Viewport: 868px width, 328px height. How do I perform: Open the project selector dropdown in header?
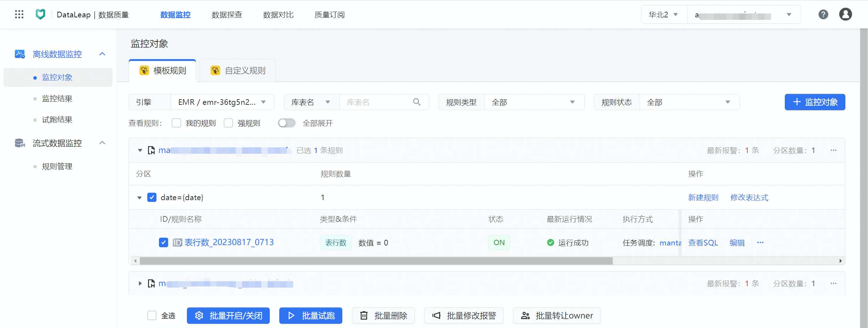[x=744, y=15]
